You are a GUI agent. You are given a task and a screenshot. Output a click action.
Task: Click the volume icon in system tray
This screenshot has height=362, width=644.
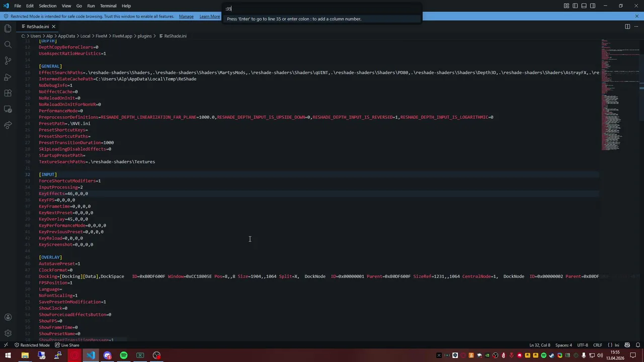(x=600, y=355)
